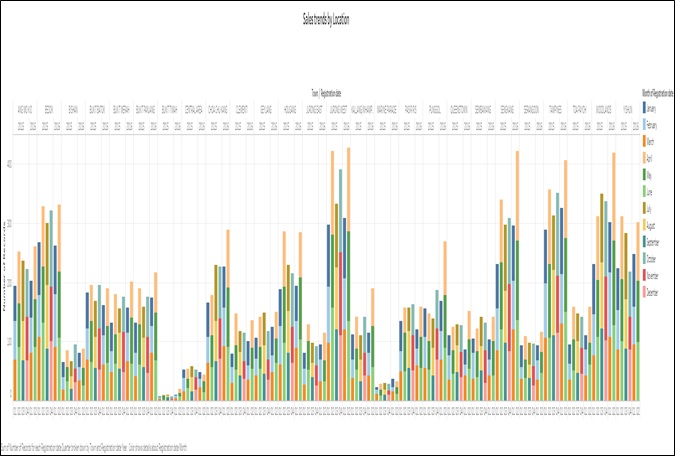The image size is (675, 456).
Task: Click the TOA PAYOH town header
Action: point(579,110)
